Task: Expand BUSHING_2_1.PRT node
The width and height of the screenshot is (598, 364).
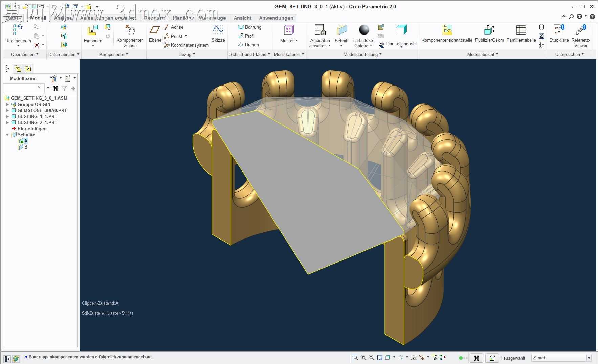Action: 7,122
